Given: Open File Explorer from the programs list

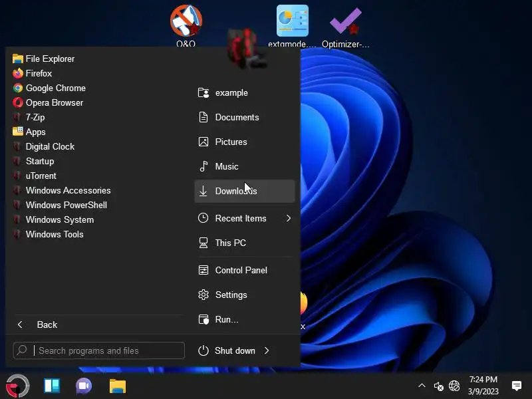Looking at the screenshot, I should coord(43,59).
